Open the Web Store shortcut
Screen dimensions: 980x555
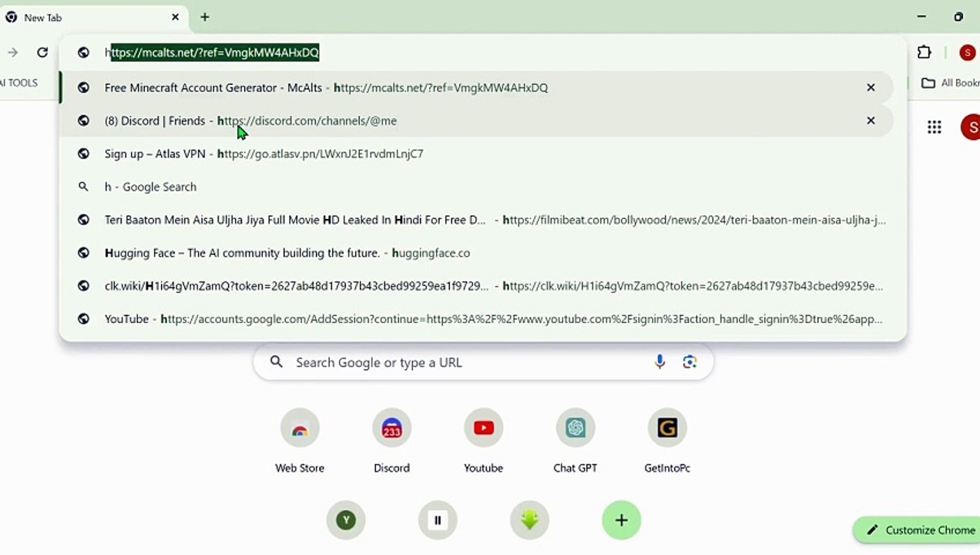(x=300, y=440)
